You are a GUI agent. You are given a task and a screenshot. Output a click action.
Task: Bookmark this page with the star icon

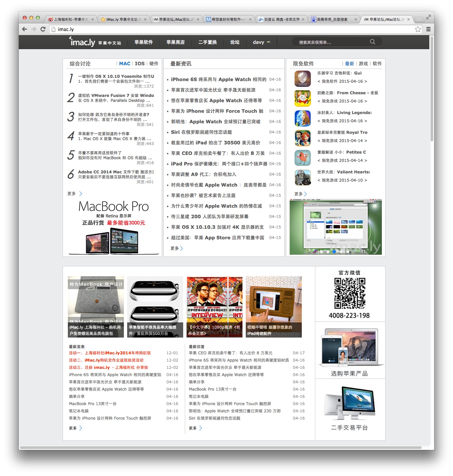[418, 29]
